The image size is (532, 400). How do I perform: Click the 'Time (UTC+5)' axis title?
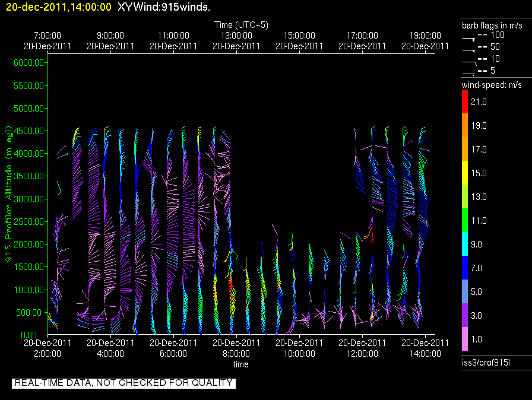241,25
